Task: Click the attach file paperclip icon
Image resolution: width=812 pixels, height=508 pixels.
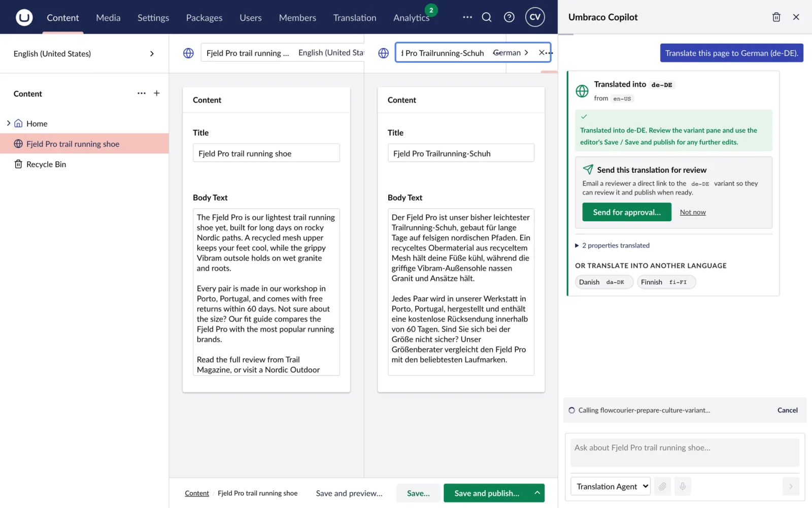Action: [x=662, y=486]
